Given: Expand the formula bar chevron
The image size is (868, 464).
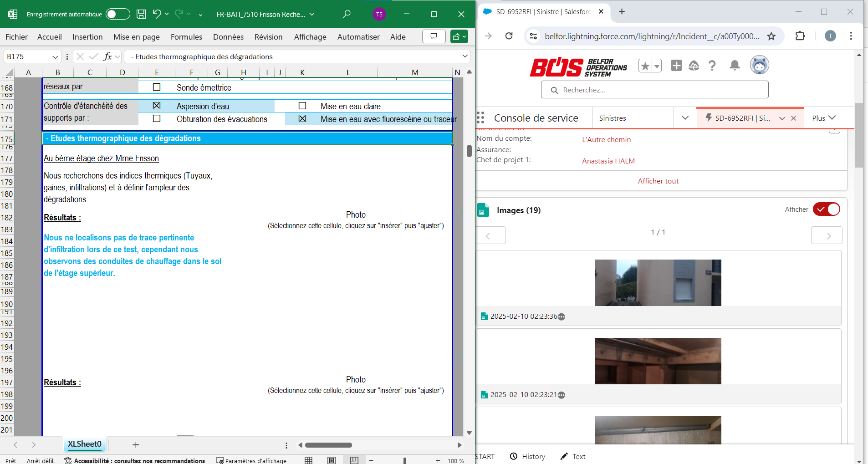Looking at the screenshot, I should pyautogui.click(x=465, y=56).
